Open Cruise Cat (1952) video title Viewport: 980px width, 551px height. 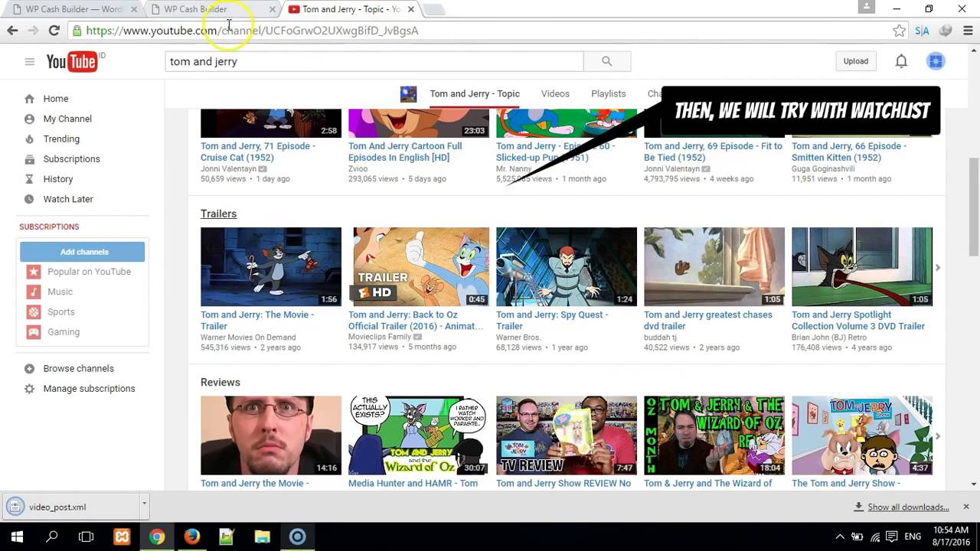tap(258, 152)
